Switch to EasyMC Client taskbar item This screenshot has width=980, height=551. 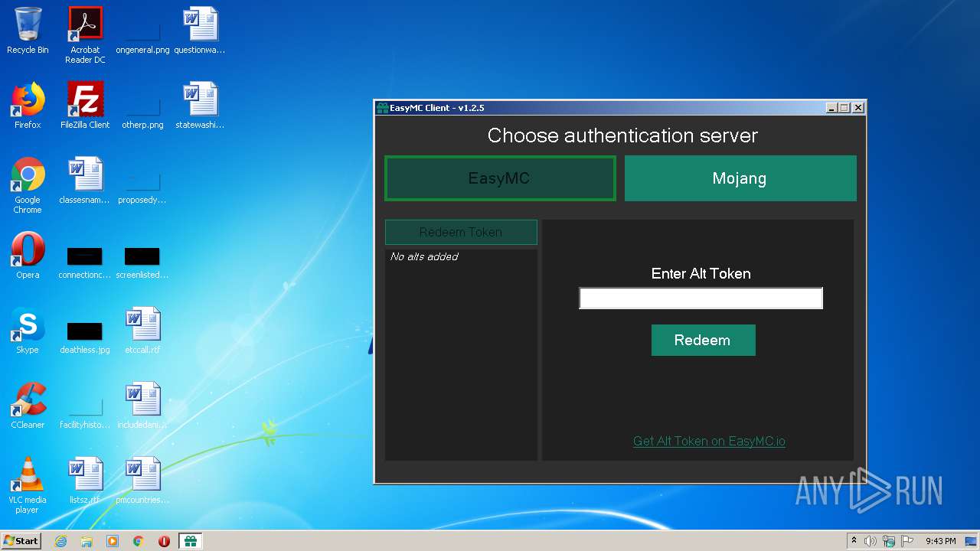(190, 541)
